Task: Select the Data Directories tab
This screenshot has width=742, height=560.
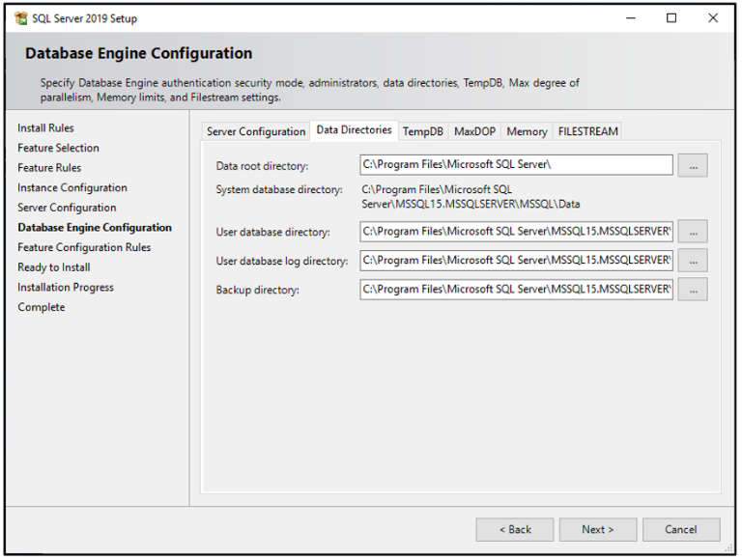Action: click(x=354, y=130)
